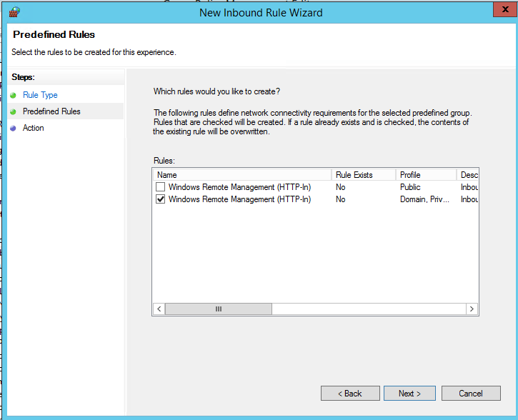Image resolution: width=518 pixels, height=420 pixels.
Task: Sort by the Rule Exists column
Action: [x=364, y=175]
